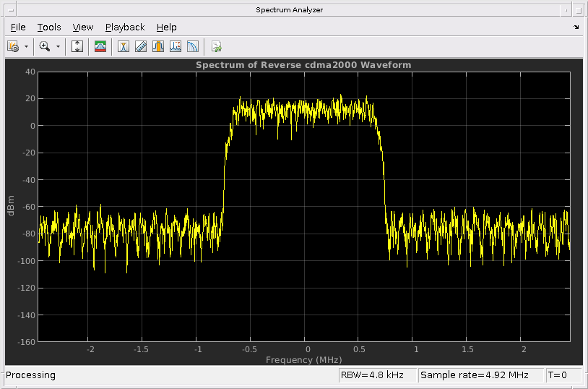Open the window menu button in title bar
This screenshot has height=389, width=588.
[x=11, y=10]
